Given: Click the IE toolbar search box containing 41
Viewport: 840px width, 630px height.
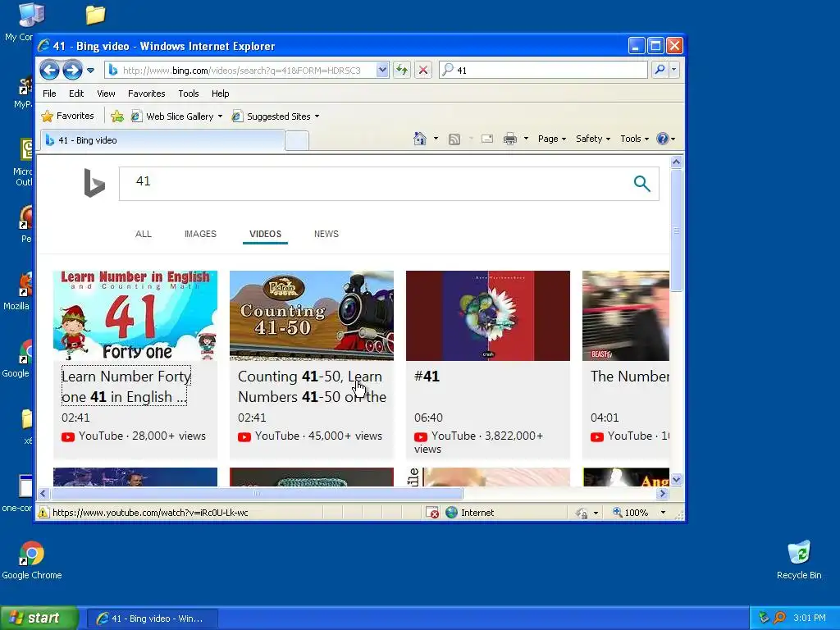Looking at the screenshot, I should coord(543,71).
